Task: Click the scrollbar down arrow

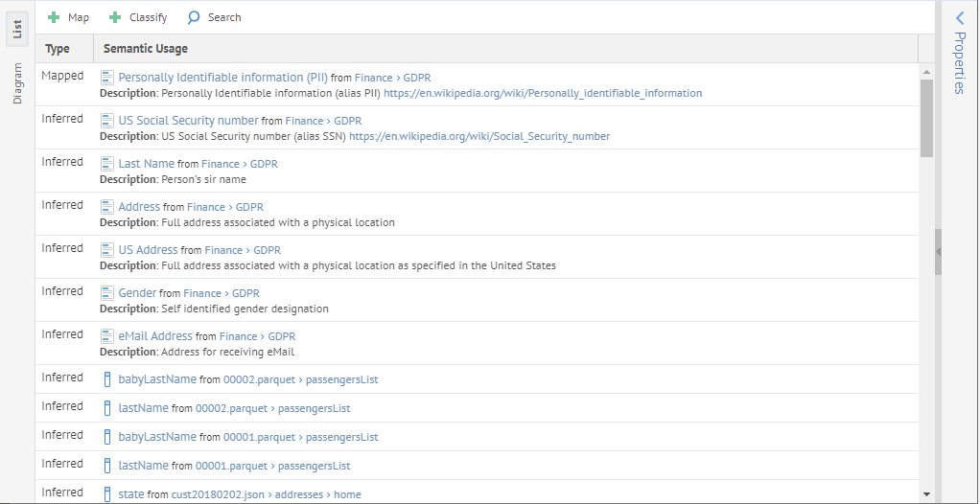Action: 926,494
